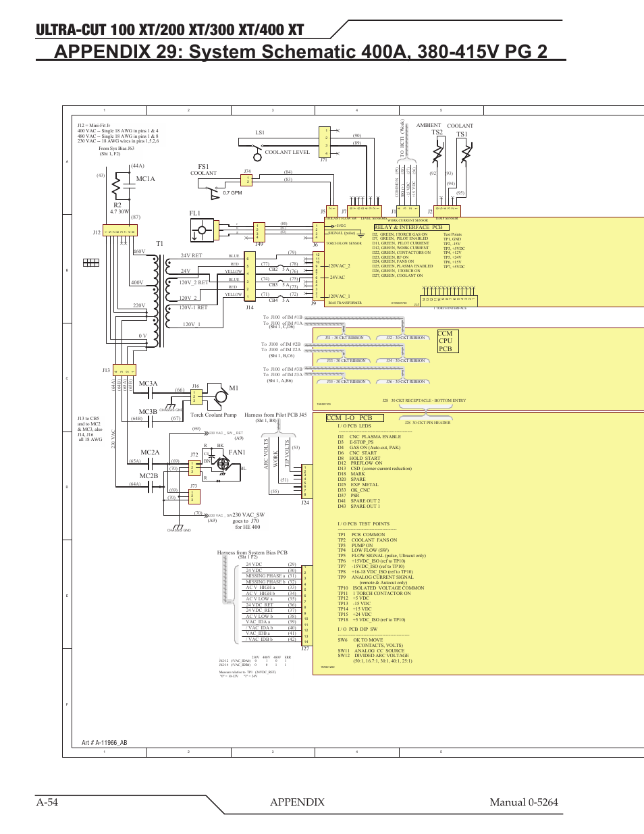Click 'J28 30 CKT RECEPTACLE - BOTTOM ENTRY' text
The image size is (644, 834).
pos(424,400)
